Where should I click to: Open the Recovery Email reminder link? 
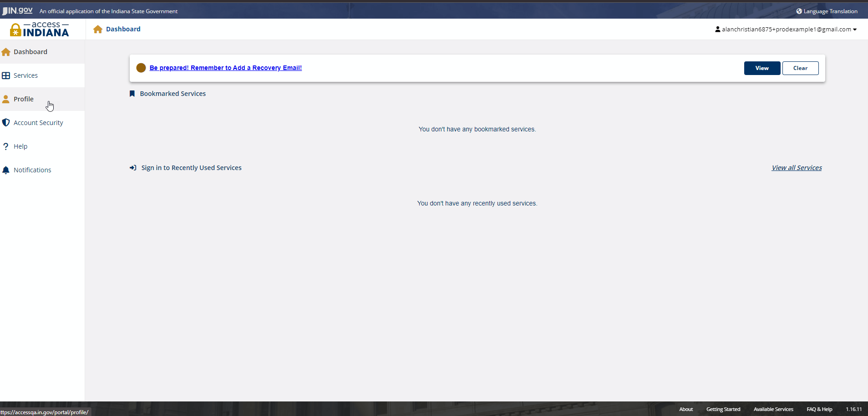click(225, 68)
